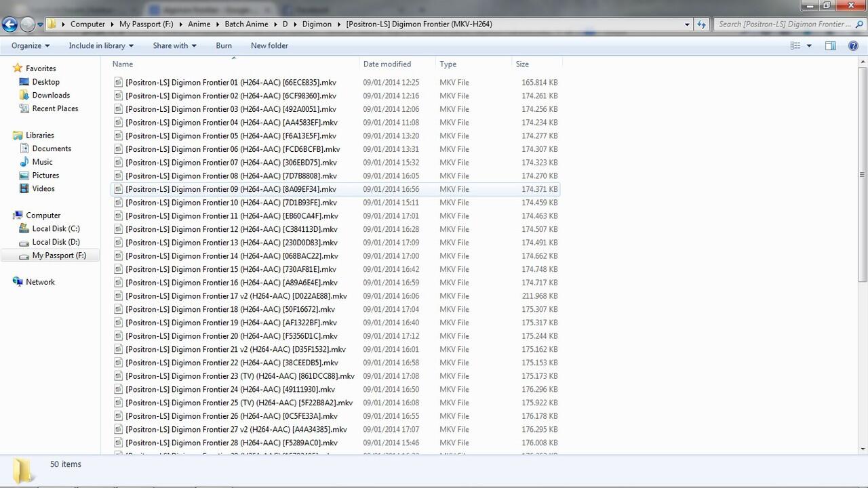This screenshot has height=488, width=868.
Task: Open Local Disk (D:)
Action: click(x=56, y=242)
